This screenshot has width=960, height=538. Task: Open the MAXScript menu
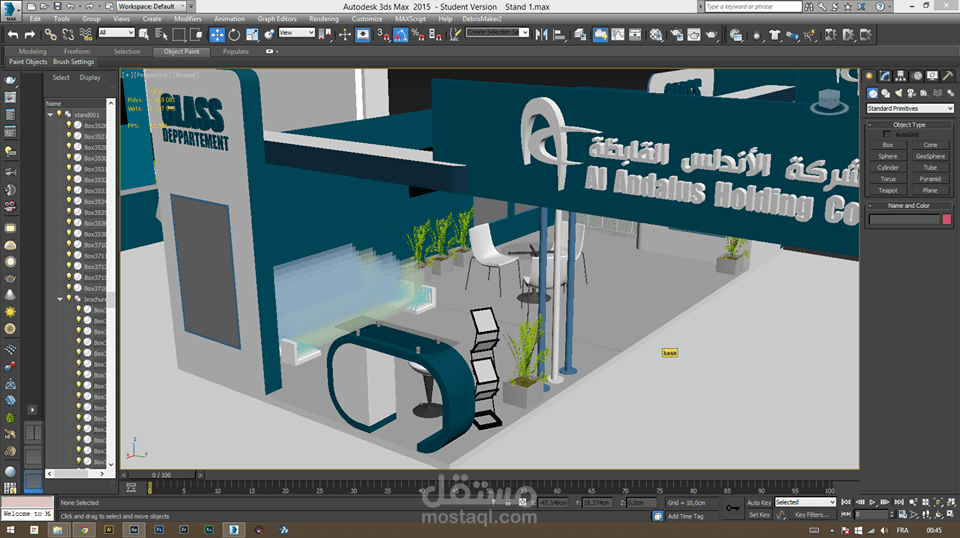point(410,19)
